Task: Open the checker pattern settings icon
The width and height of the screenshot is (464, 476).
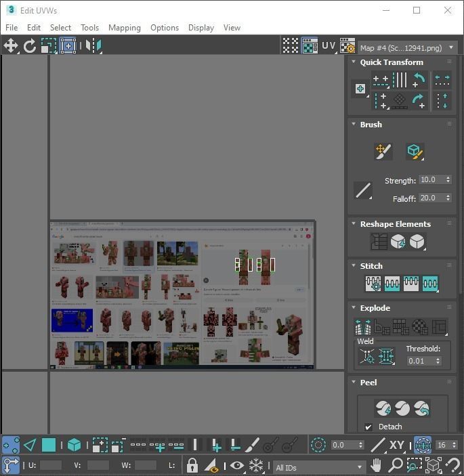Action: [347, 45]
